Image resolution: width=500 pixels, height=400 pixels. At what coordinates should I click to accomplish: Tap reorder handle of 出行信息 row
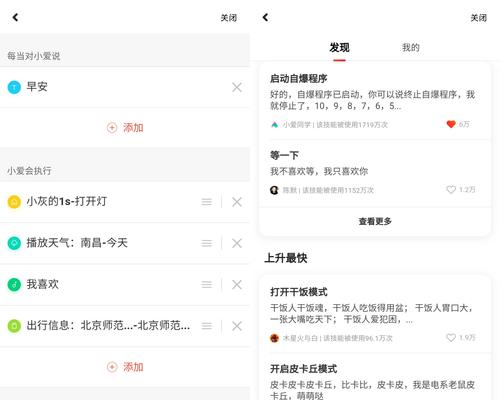coord(207,326)
